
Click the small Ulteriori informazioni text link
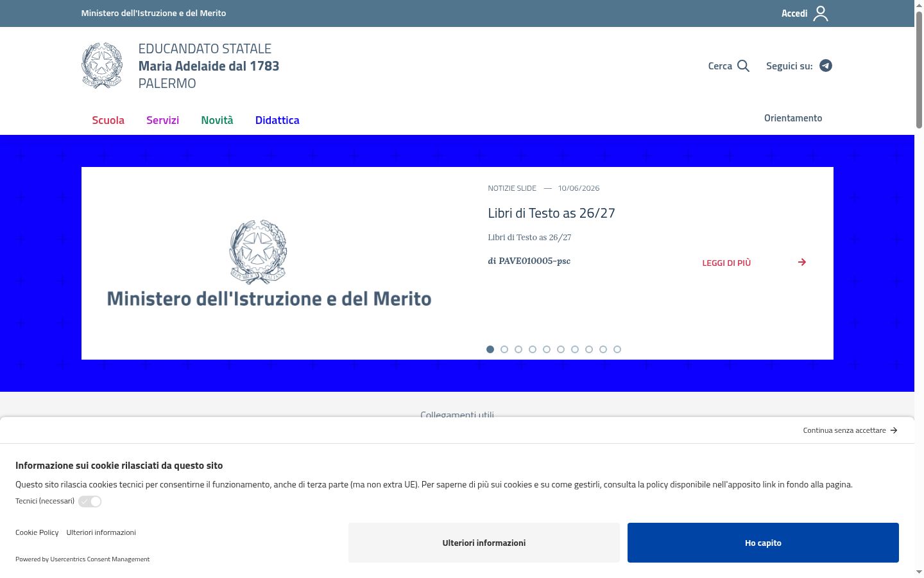(101, 532)
